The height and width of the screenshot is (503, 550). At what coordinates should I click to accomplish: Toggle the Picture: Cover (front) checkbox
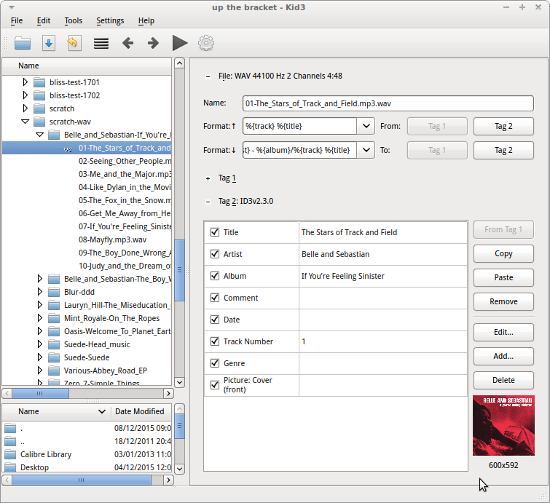(x=214, y=385)
